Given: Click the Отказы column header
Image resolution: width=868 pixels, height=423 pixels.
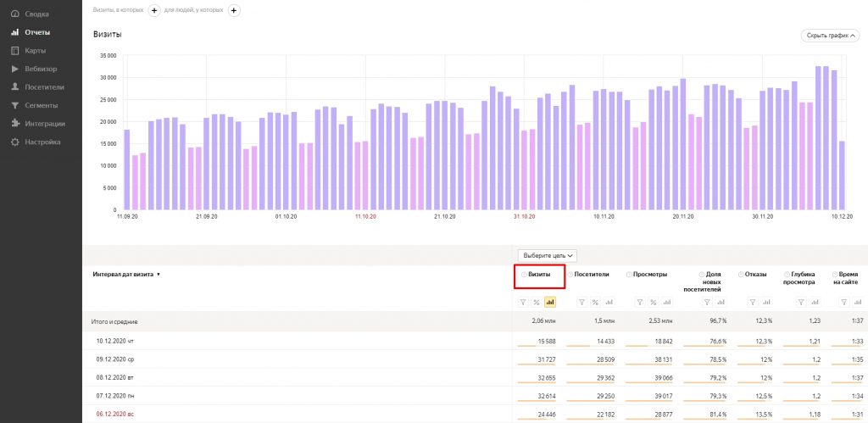Looking at the screenshot, I should point(754,275).
